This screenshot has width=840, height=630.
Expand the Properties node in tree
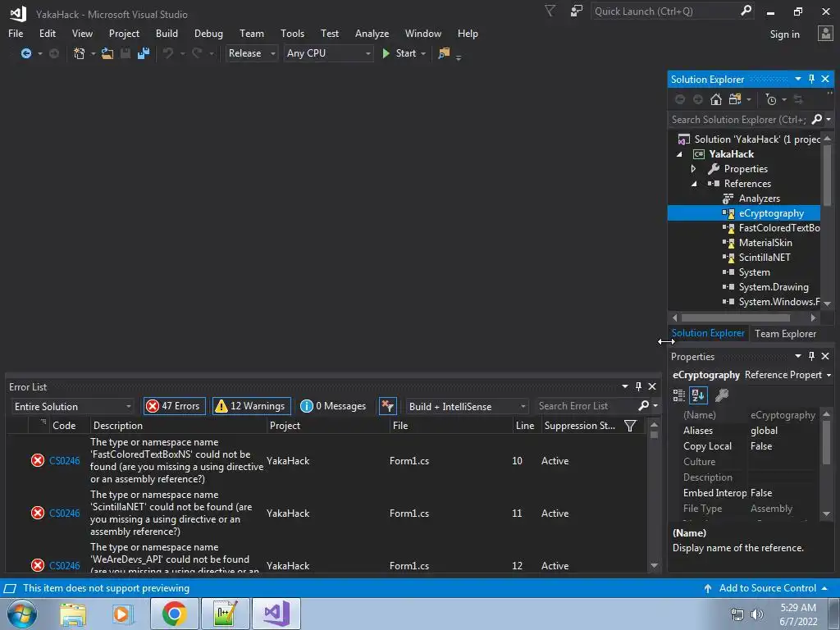(x=693, y=169)
